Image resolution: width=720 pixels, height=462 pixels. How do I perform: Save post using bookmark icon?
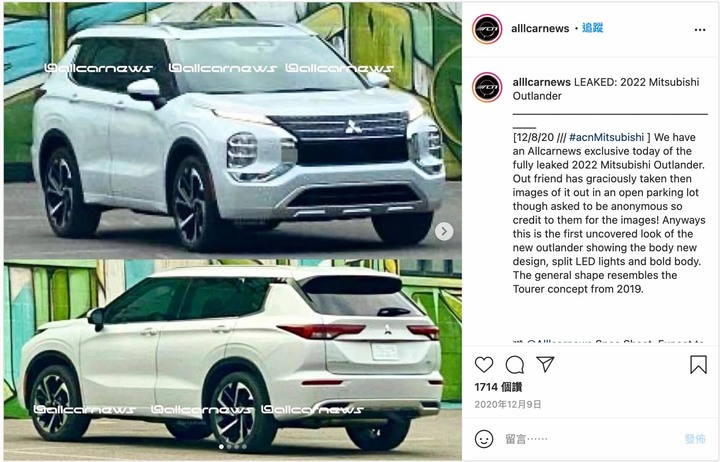(x=698, y=365)
